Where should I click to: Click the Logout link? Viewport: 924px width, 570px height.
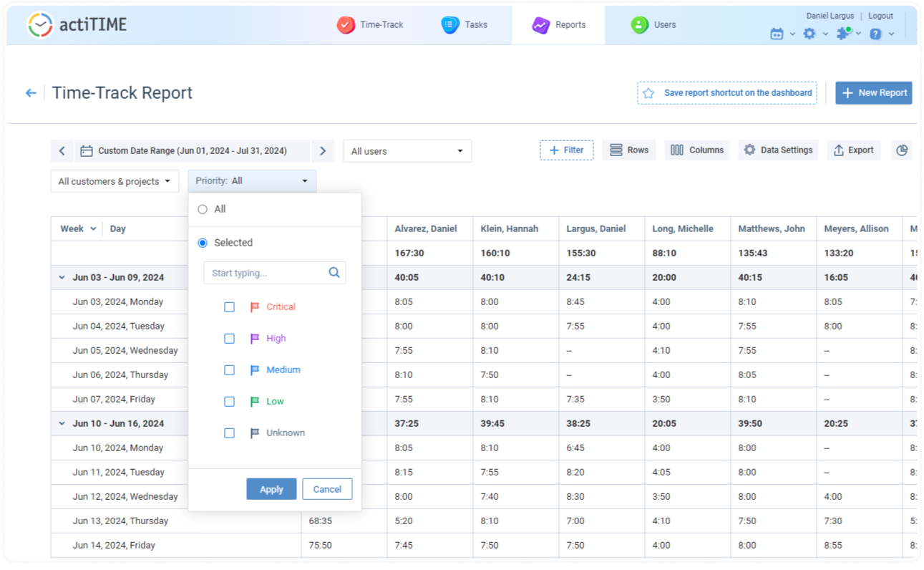point(880,16)
